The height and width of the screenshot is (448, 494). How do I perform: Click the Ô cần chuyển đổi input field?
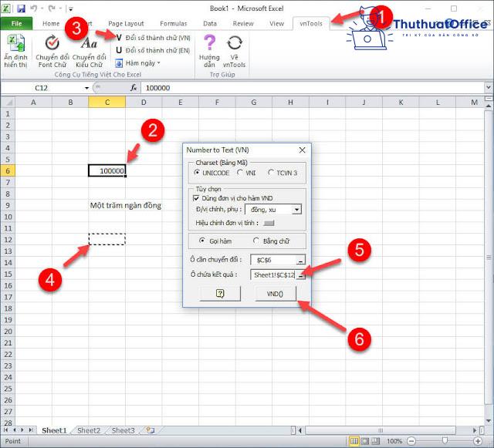coord(273,260)
